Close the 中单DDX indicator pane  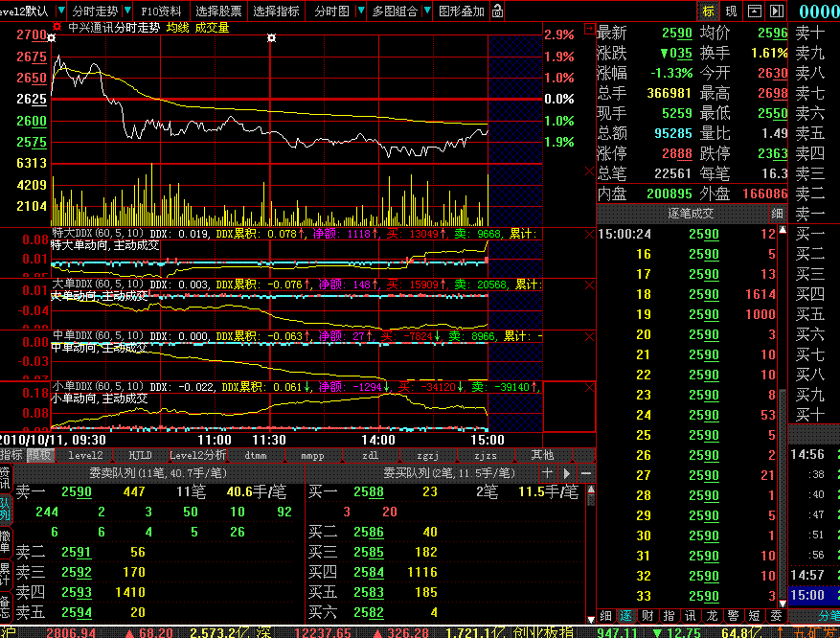tap(589, 336)
